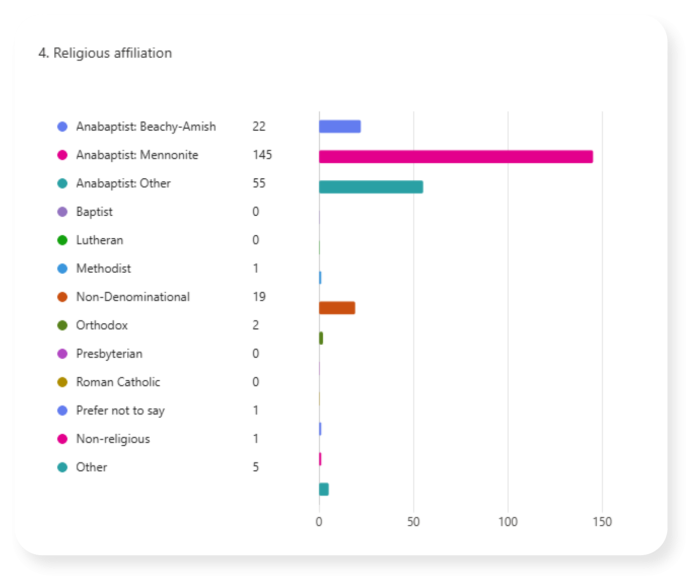Select the Non-religious legend label
Viewport: 690px width, 580px height.
(x=112, y=439)
